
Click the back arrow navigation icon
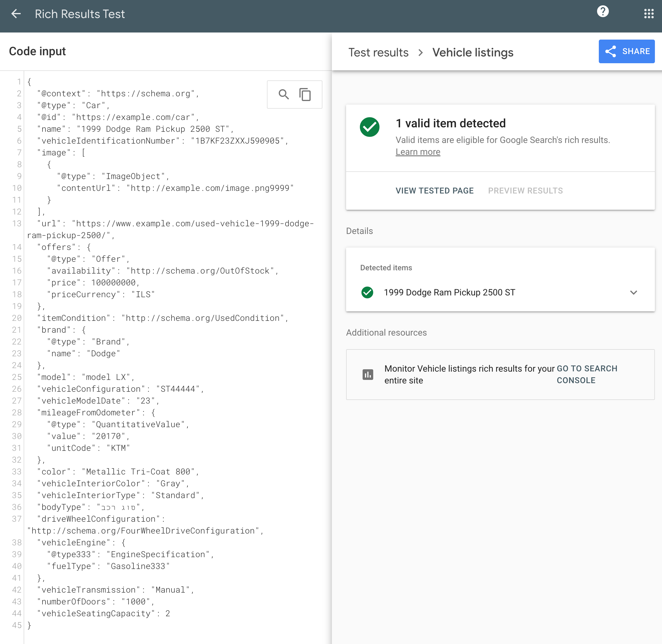[x=16, y=14]
